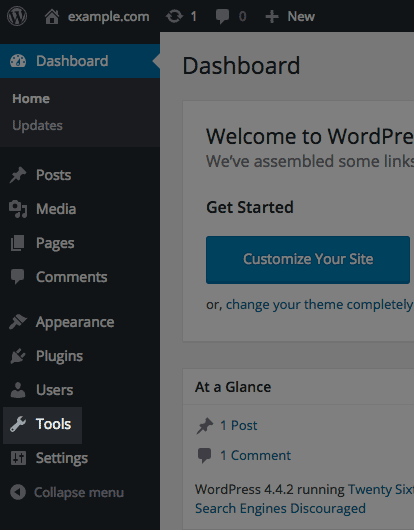Open the Comments menu in sidebar
414x530 pixels.
pyautogui.click(x=72, y=277)
